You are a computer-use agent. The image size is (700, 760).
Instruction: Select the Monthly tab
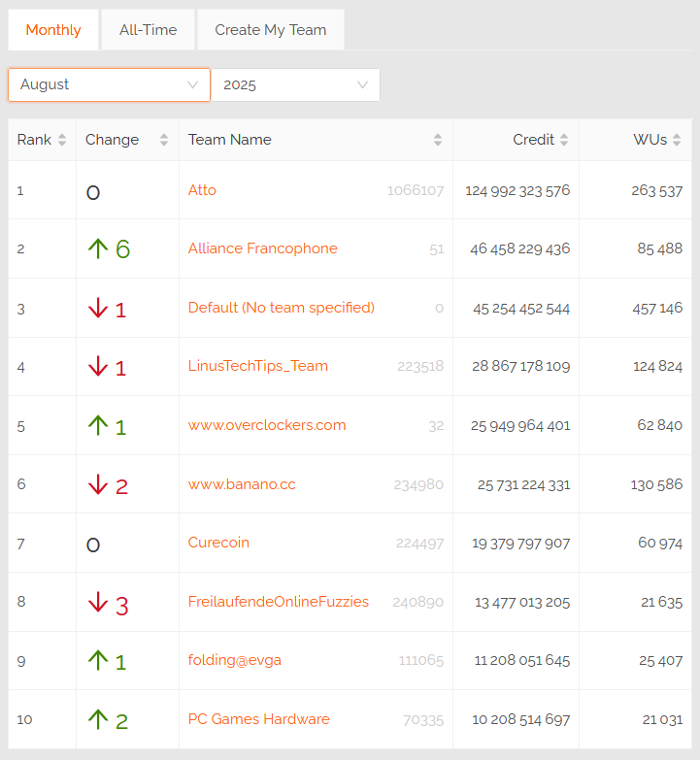click(53, 30)
